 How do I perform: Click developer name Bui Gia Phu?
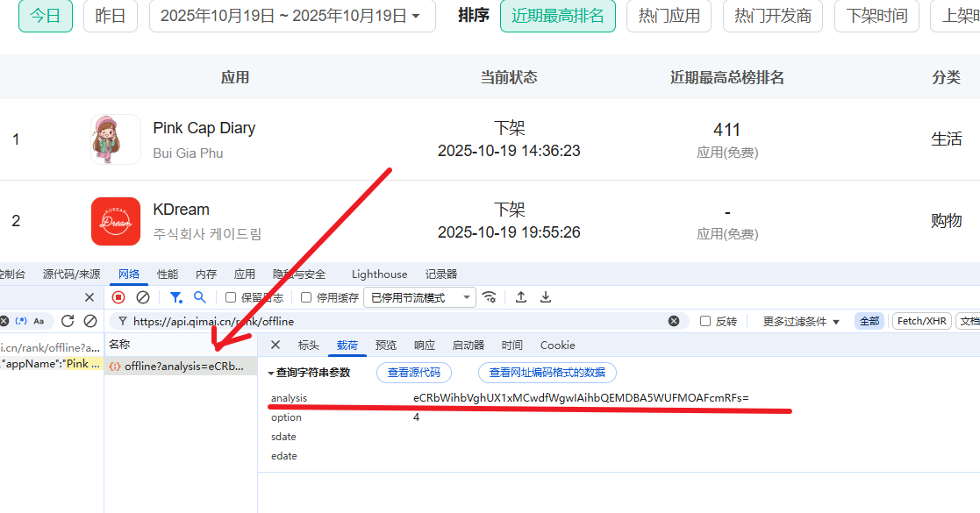click(x=188, y=153)
